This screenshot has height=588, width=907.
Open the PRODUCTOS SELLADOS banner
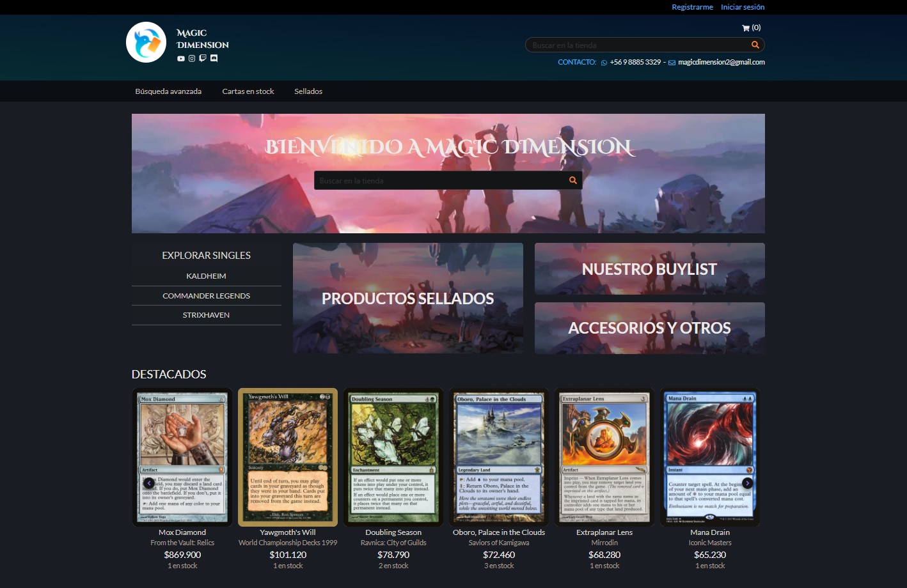(x=408, y=298)
